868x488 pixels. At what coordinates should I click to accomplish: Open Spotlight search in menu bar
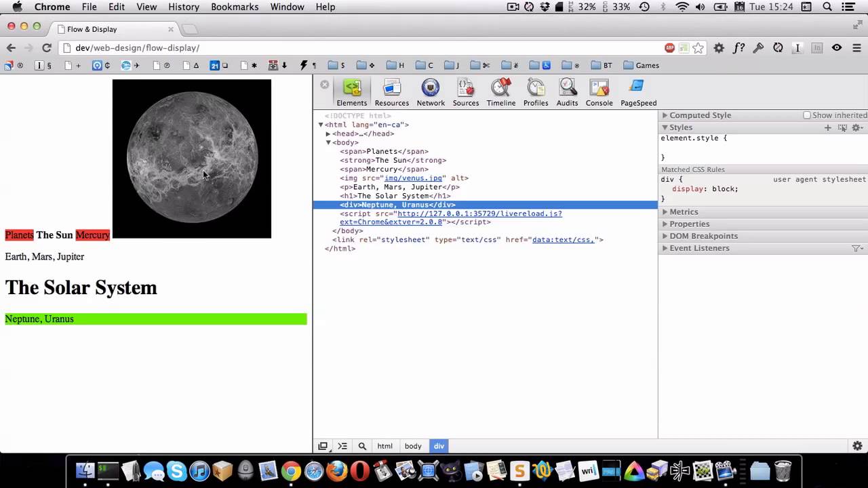pyautogui.click(x=827, y=7)
